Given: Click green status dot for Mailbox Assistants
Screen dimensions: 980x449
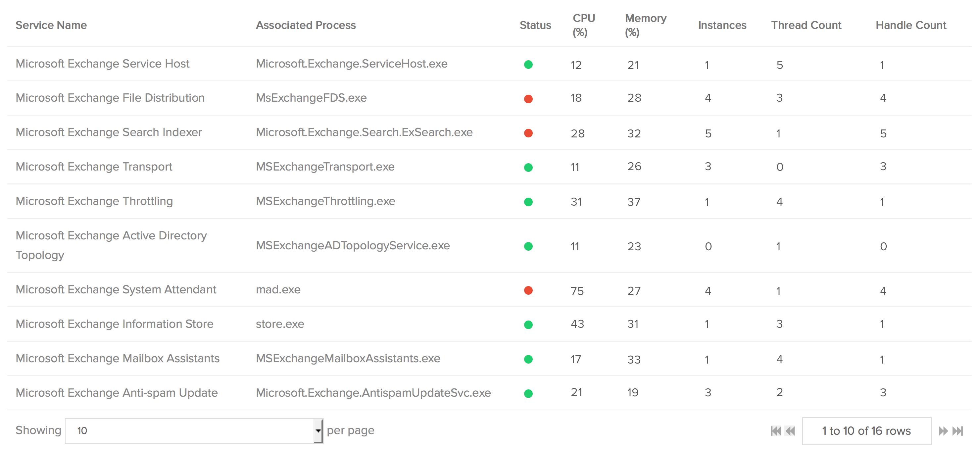Looking at the screenshot, I should click(528, 359).
